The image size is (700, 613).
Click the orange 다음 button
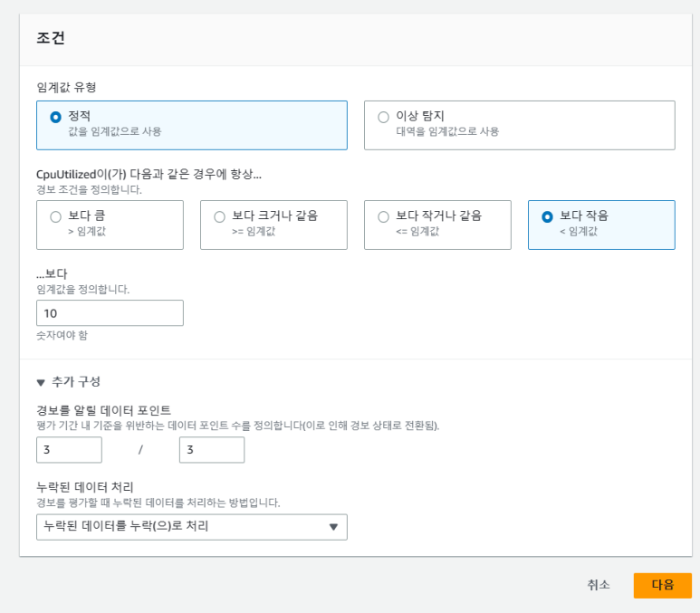click(x=663, y=585)
